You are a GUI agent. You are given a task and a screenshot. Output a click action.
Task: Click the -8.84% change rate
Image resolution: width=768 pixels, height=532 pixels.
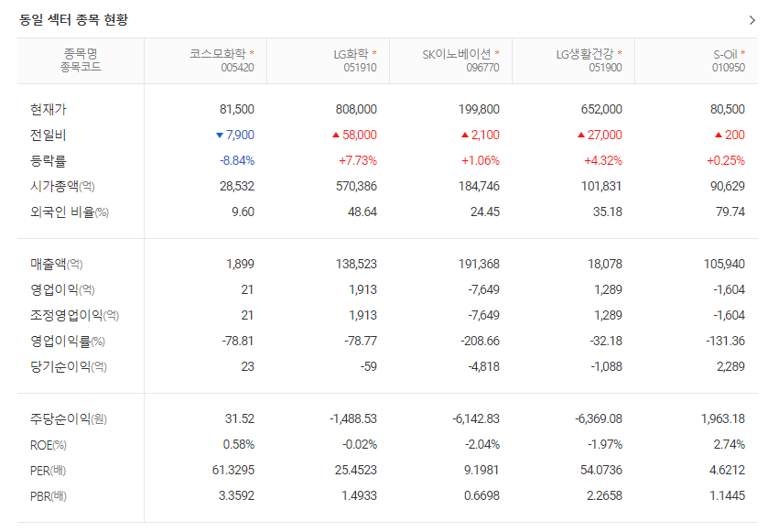pos(237,160)
